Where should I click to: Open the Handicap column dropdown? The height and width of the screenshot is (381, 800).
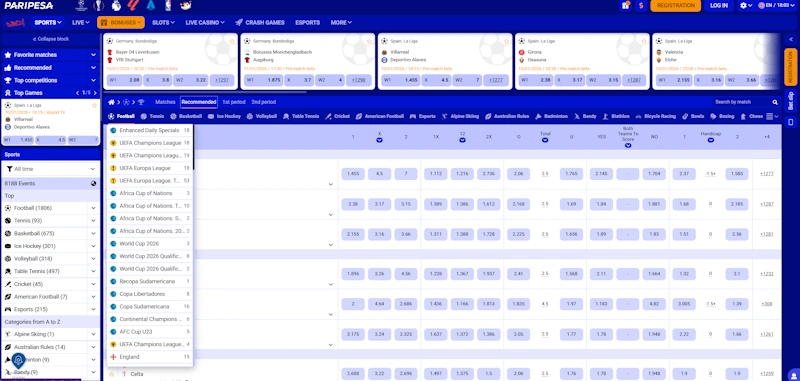pos(711,140)
